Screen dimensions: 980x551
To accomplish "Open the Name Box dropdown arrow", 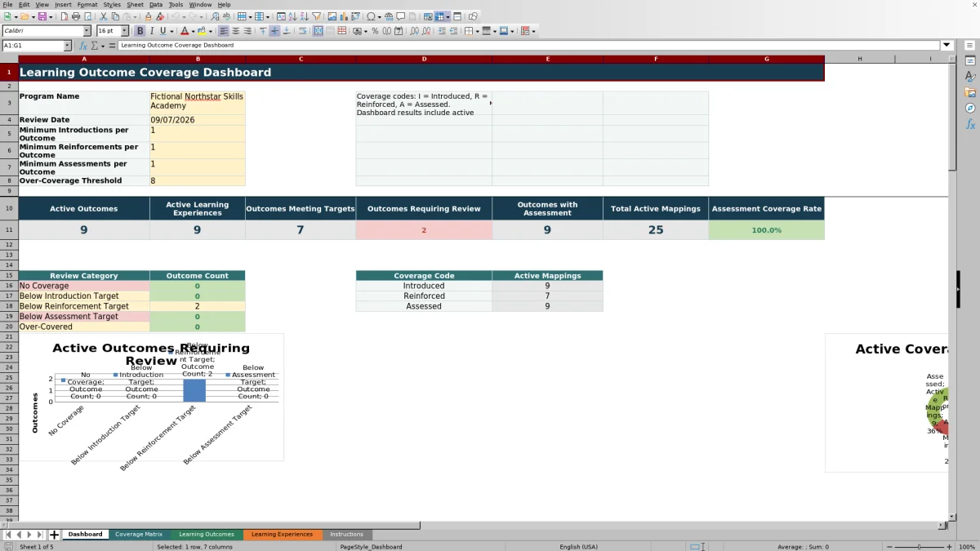I will tap(67, 46).
